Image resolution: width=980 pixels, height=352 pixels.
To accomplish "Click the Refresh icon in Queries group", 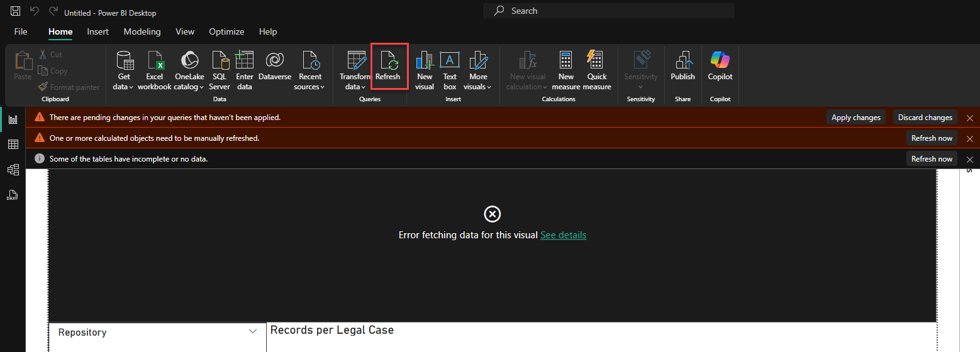I will [x=387, y=61].
